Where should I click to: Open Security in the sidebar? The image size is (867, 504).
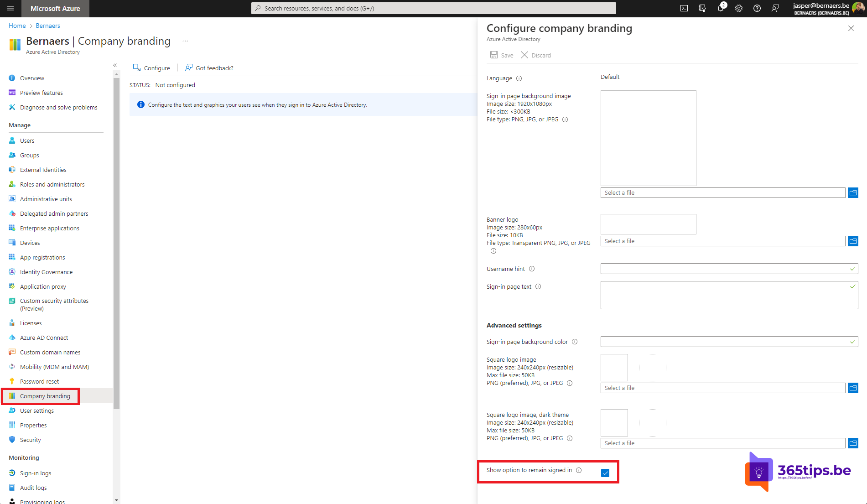(31, 440)
